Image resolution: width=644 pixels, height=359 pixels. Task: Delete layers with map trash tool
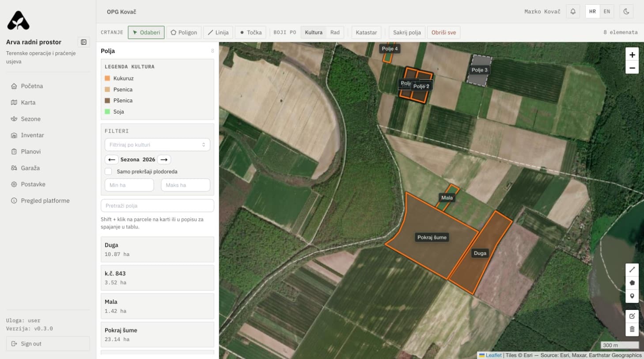pos(632,329)
